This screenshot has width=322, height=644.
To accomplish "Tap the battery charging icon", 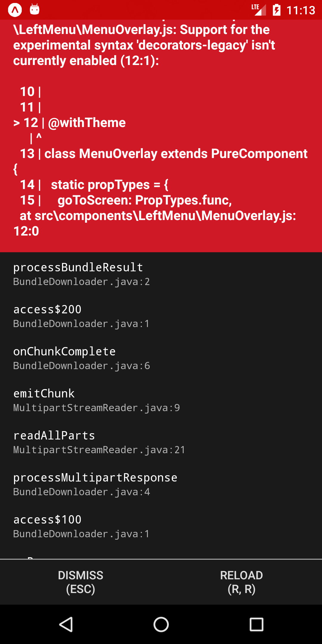I will point(277,10).
